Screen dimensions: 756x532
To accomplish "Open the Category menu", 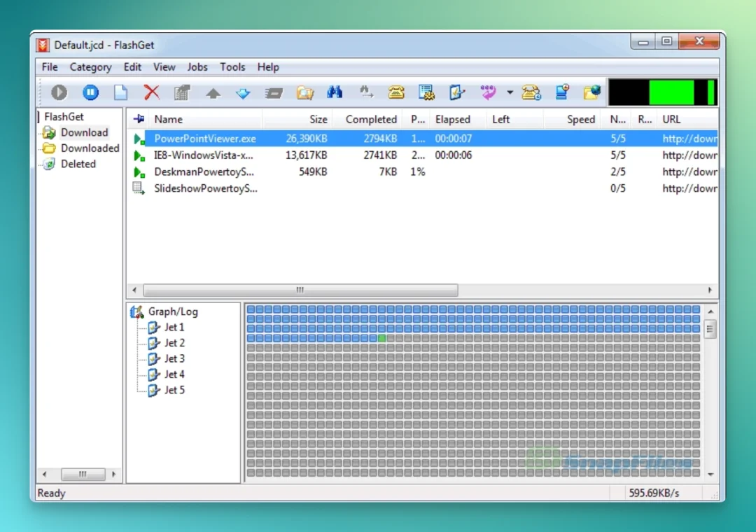I will (x=90, y=67).
